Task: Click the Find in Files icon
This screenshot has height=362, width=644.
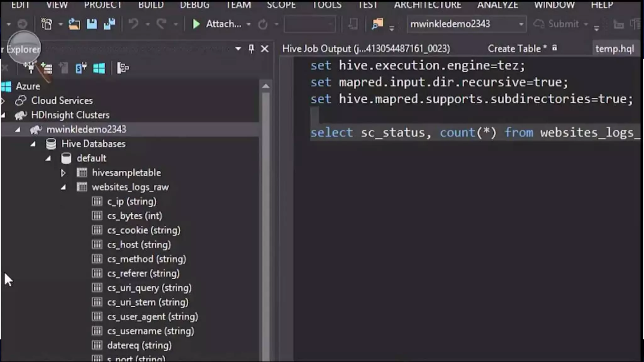Action: pyautogui.click(x=377, y=24)
